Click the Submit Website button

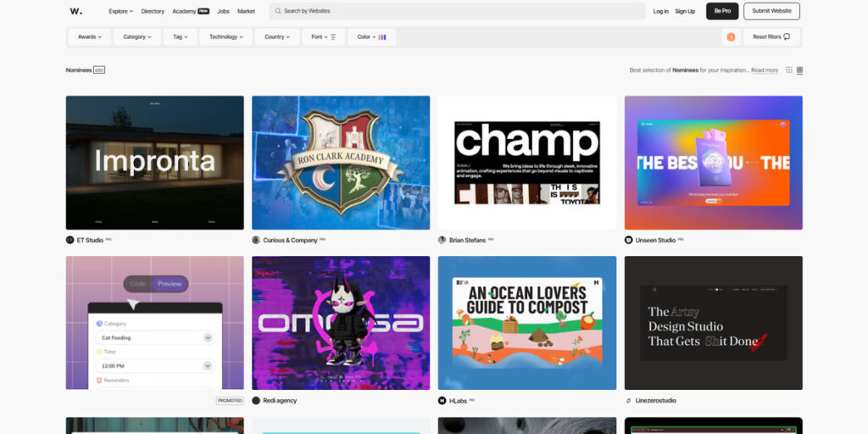[771, 11]
